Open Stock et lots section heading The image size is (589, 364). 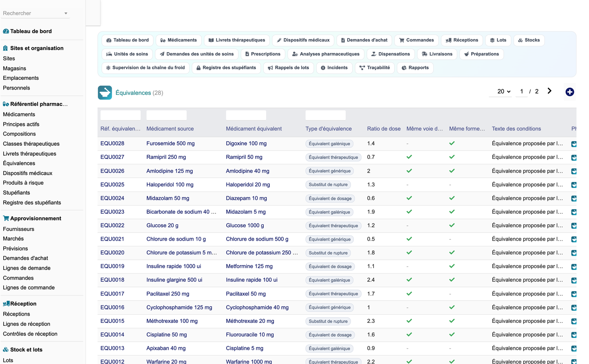(23, 349)
